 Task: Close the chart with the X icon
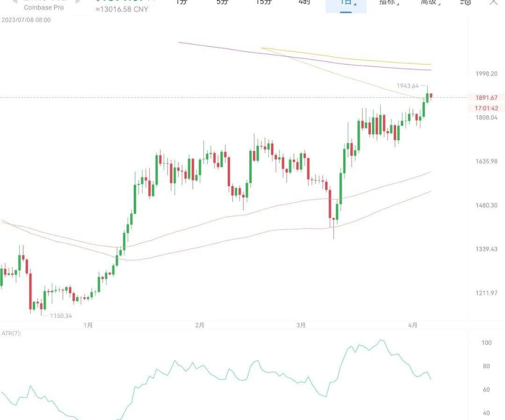pyautogui.click(x=493, y=2)
